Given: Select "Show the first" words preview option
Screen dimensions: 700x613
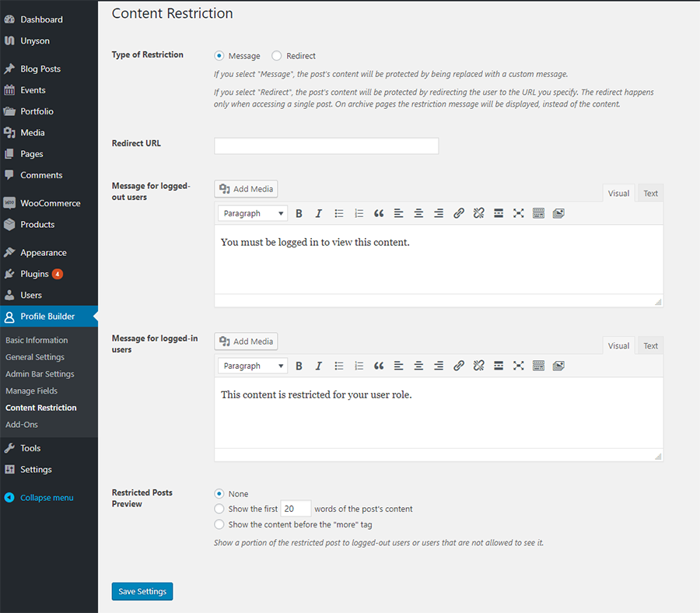Looking at the screenshot, I should coord(219,509).
